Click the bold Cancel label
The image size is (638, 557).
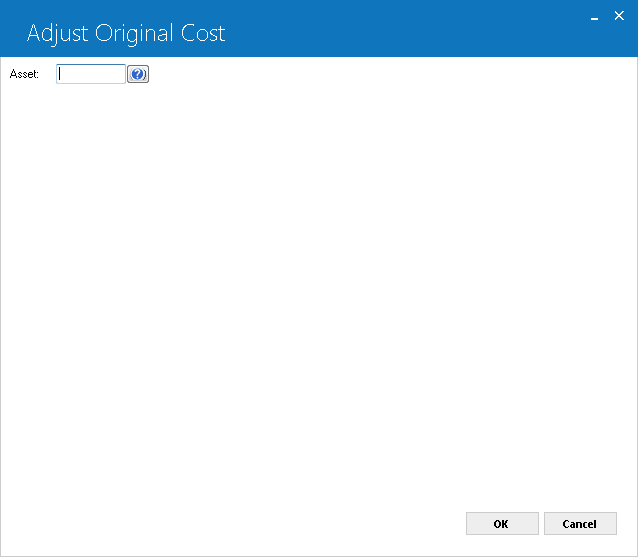pyautogui.click(x=579, y=524)
